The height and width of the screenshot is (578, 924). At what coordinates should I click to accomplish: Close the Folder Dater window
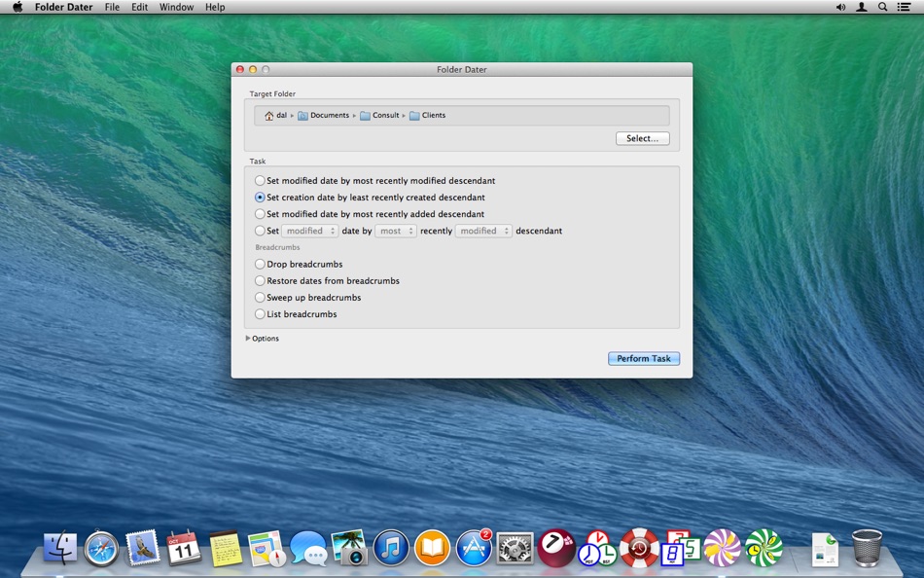(x=240, y=70)
